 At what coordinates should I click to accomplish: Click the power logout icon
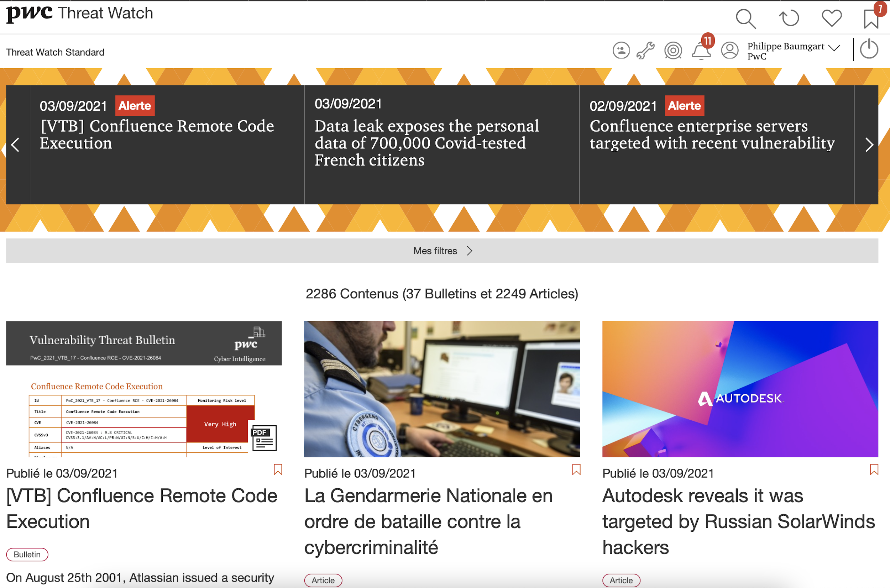coord(869,49)
